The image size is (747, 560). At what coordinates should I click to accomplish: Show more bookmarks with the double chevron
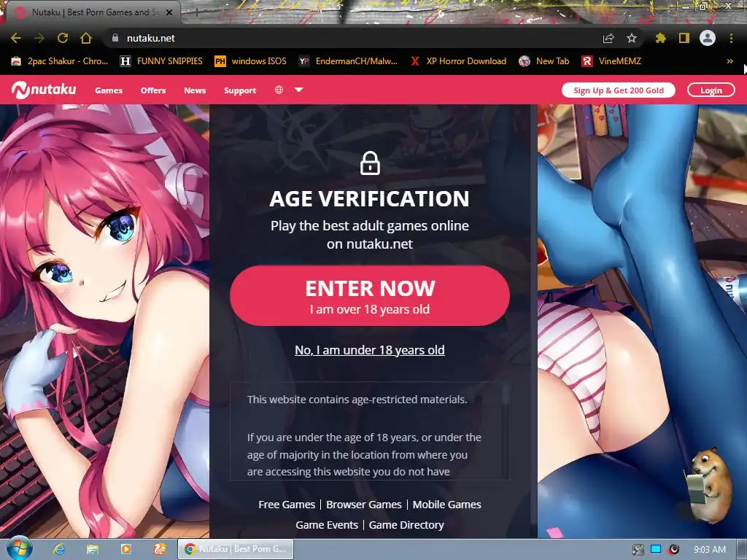click(729, 61)
